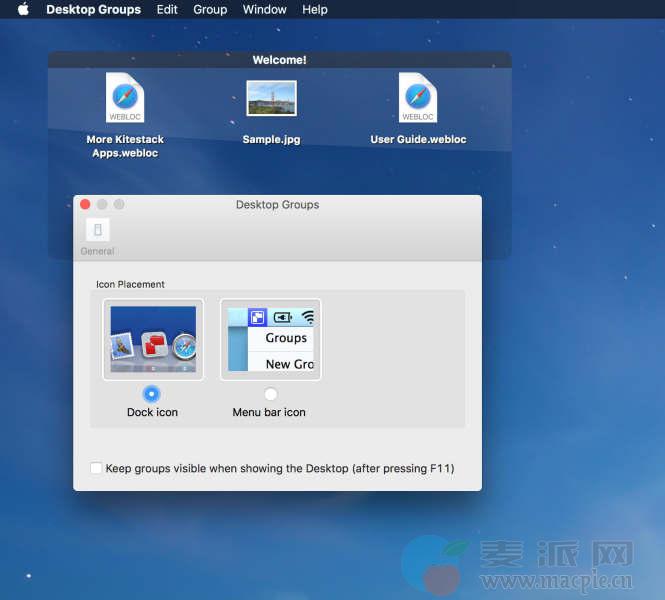Click the Dock icon preview image
The height and width of the screenshot is (600, 665).
153,339
